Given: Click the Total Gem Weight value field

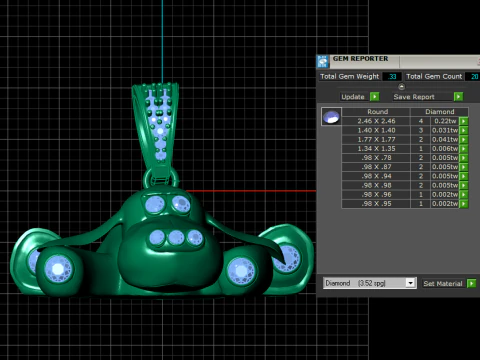Looking at the screenshot, I should pyautogui.click(x=392, y=76).
